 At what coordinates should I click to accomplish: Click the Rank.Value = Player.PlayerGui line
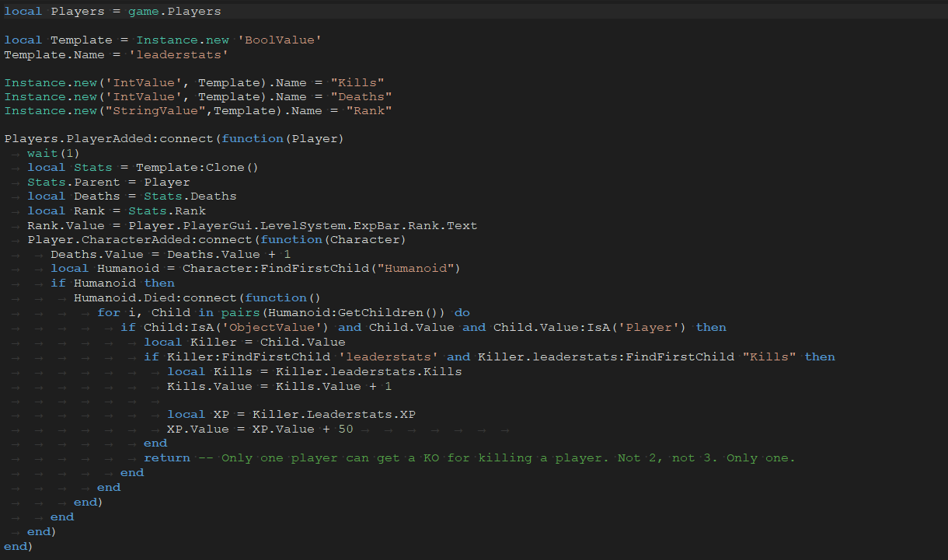[253, 225]
